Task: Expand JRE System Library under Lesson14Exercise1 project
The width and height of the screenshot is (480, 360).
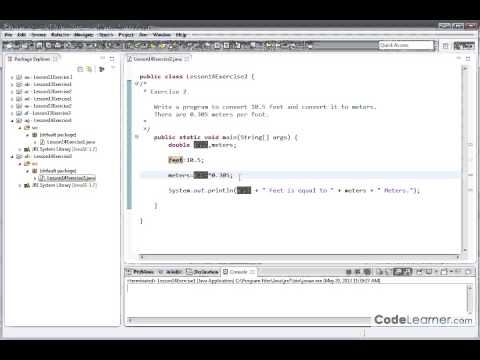Action: point(20,149)
